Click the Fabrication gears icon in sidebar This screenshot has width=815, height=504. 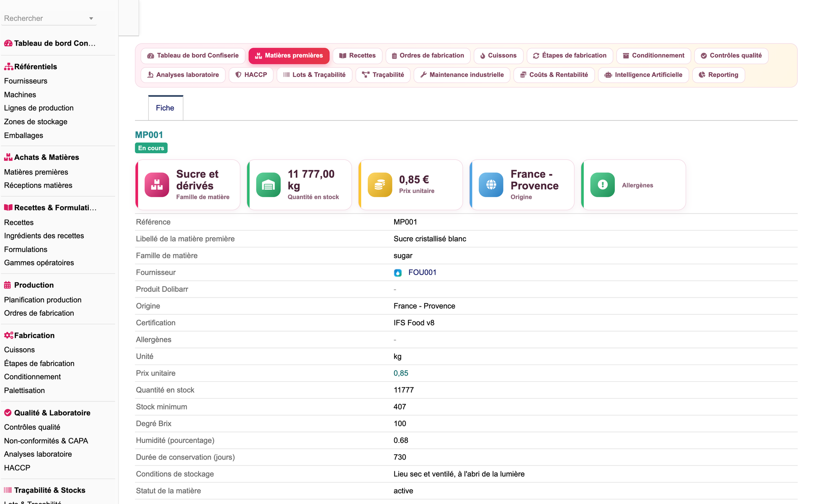point(8,335)
